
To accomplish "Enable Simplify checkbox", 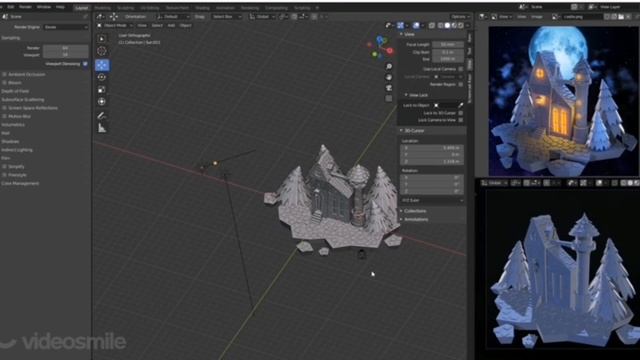I will [4, 167].
